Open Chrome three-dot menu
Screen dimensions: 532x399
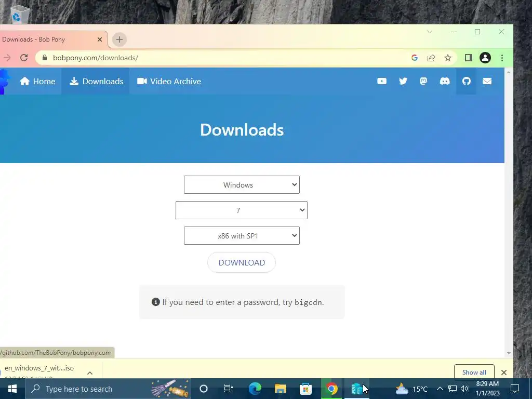(x=502, y=58)
